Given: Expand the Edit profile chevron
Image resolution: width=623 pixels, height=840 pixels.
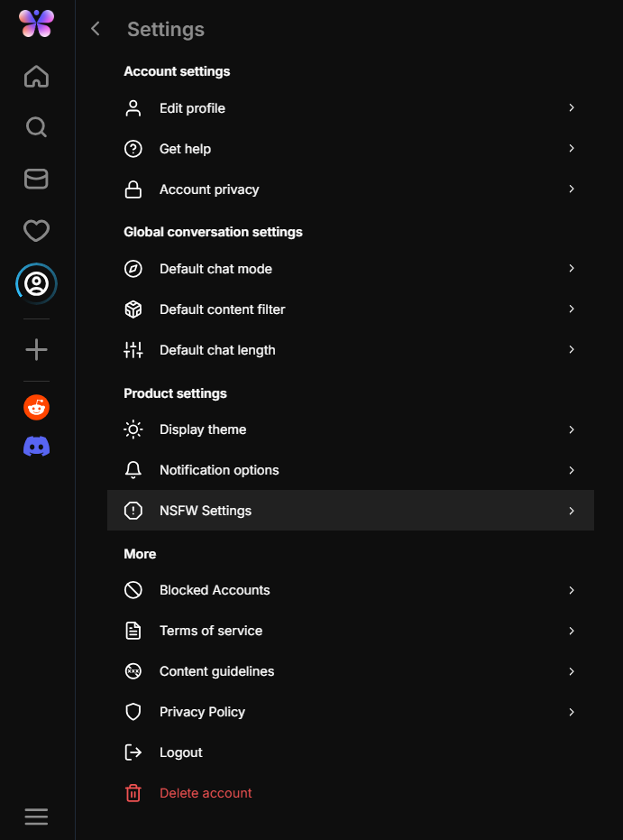Looking at the screenshot, I should pyautogui.click(x=571, y=108).
